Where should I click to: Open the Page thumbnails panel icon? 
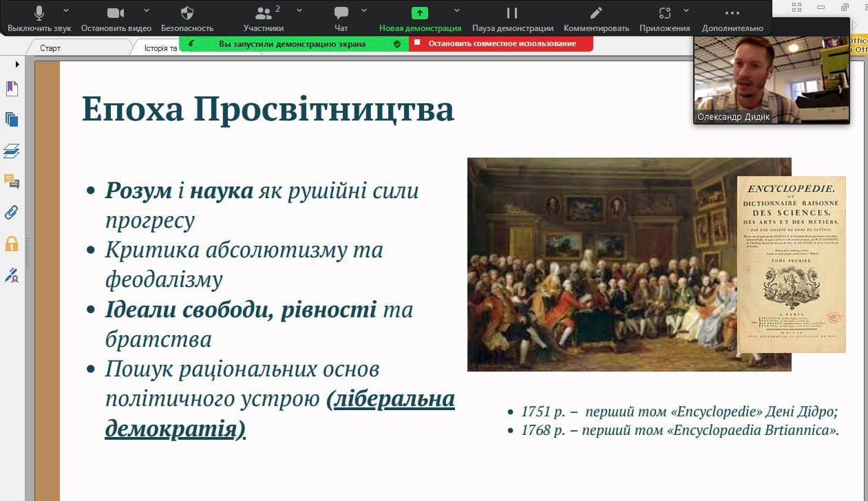pos(12,119)
